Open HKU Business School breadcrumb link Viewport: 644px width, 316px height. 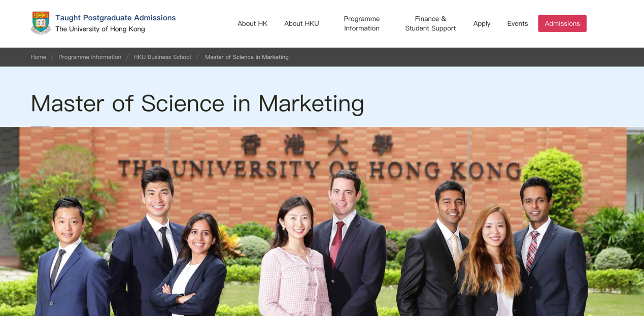(x=162, y=57)
